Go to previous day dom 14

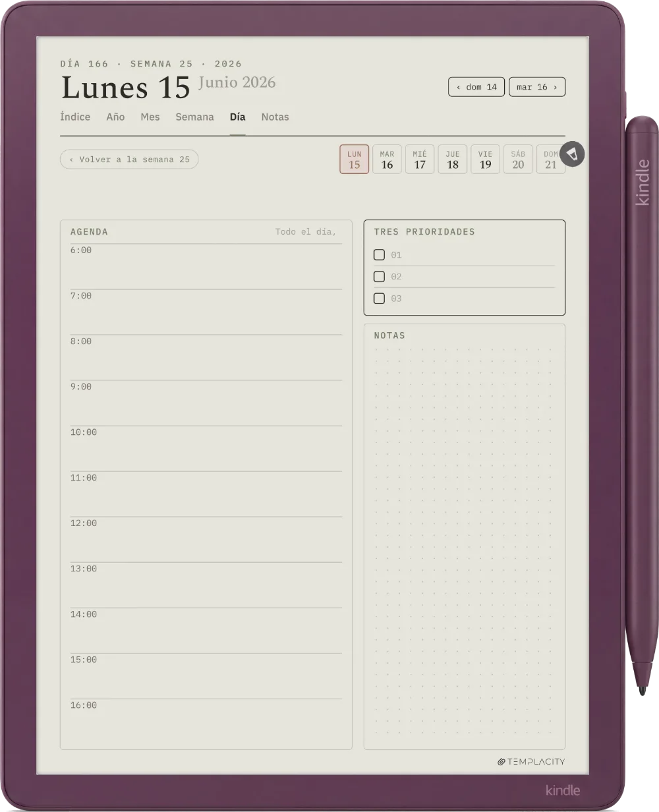(x=476, y=87)
